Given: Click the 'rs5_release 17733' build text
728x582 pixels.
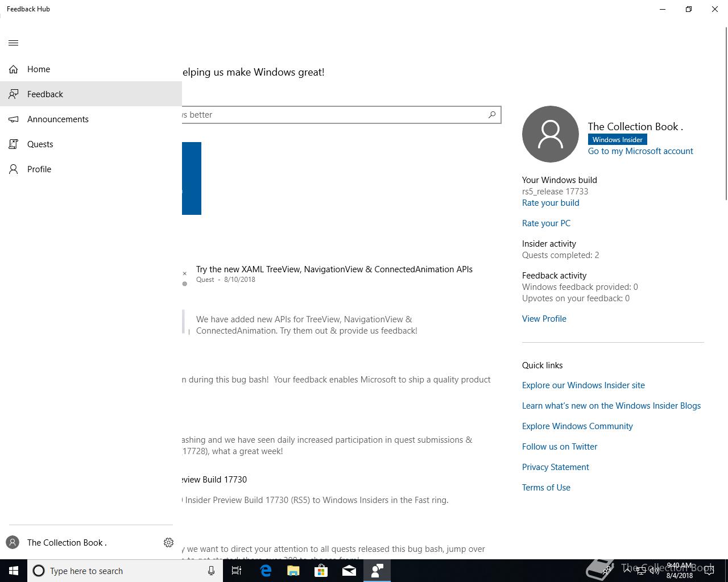Looking at the screenshot, I should [555, 192].
